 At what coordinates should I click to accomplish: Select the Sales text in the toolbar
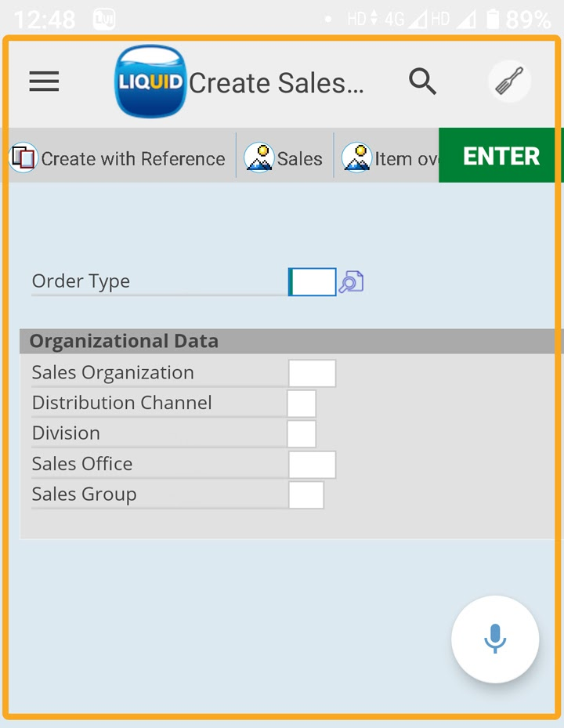300,159
